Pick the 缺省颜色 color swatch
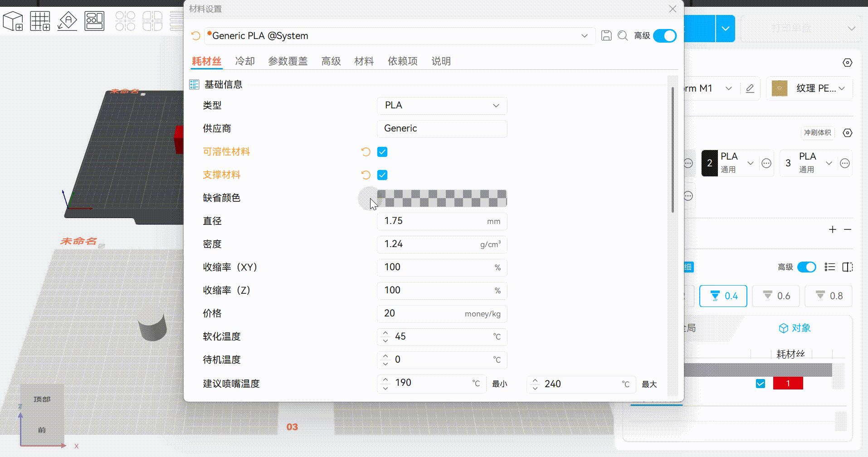 [x=442, y=198]
